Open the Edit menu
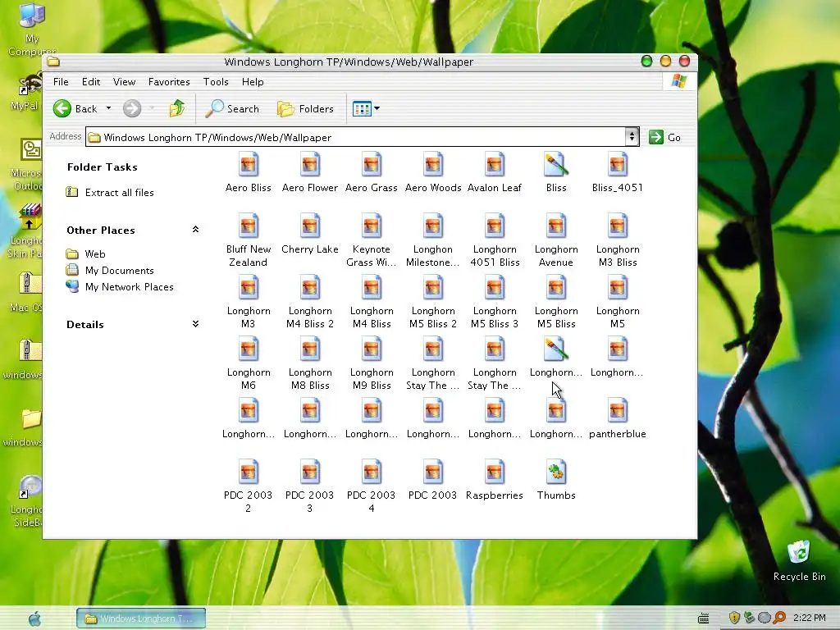Viewport: 840px width, 630px height. click(x=91, y=82)
